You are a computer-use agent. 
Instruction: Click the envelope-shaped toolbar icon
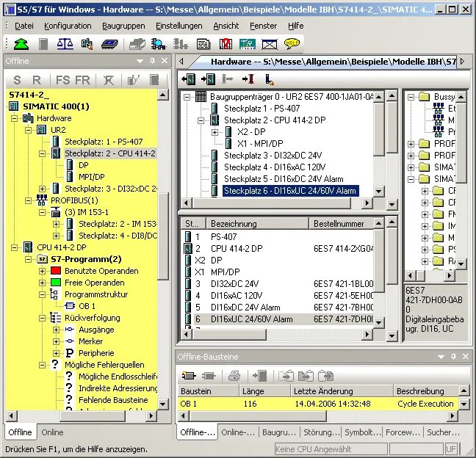click(x=270, y=45)
